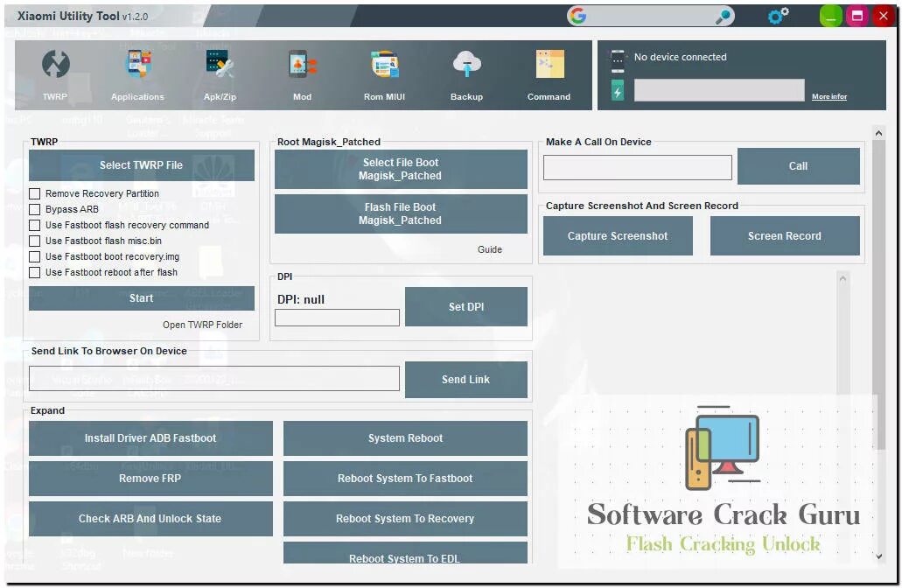Click the main panel scroll down arrow

[x=878, y=556]
